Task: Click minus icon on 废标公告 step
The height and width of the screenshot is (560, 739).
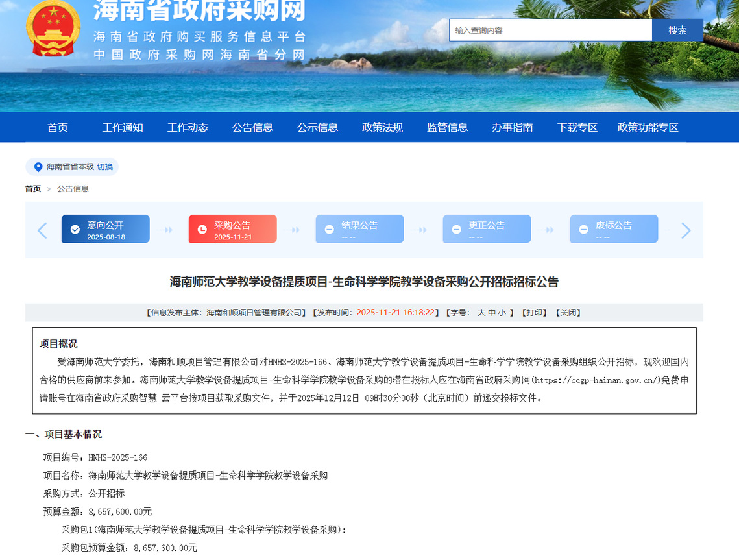Action: click(x=584, y=230)
